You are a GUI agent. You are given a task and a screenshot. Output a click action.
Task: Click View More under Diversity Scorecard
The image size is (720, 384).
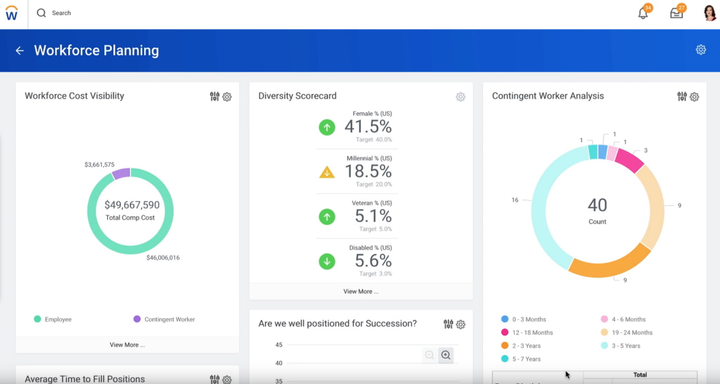coord(361,291)
